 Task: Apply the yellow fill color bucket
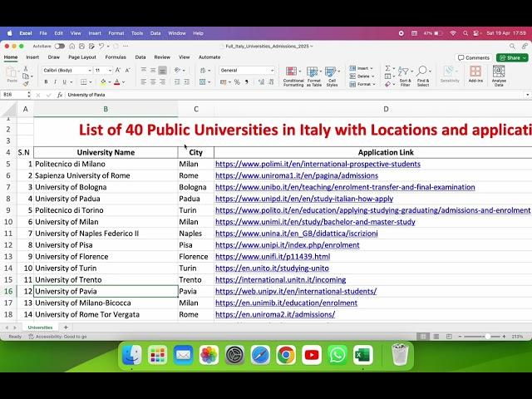click(x=103, y=81)
